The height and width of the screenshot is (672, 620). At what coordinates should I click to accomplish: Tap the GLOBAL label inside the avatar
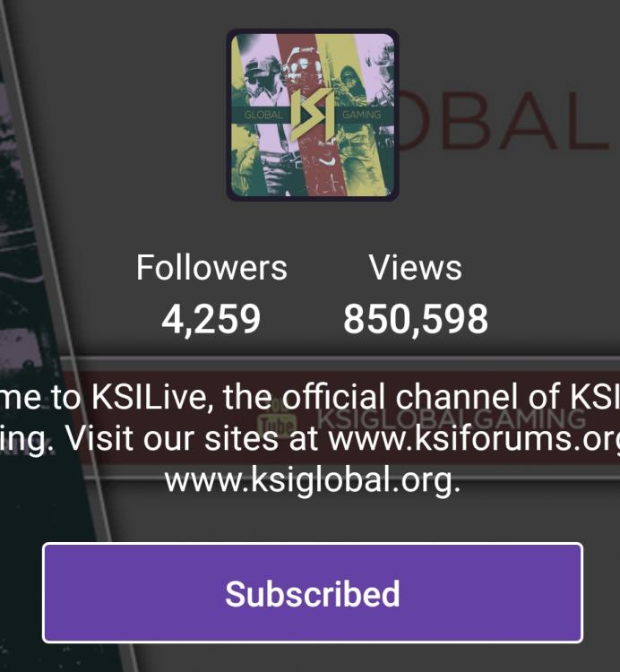pos(263,115)
